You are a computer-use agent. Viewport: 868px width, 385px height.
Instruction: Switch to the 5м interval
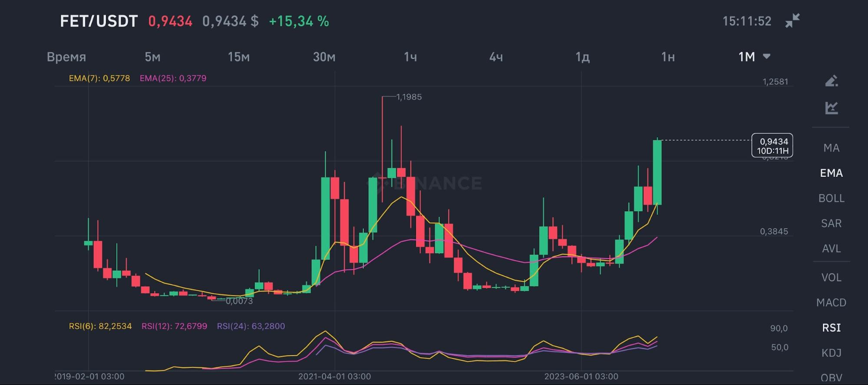152,57
